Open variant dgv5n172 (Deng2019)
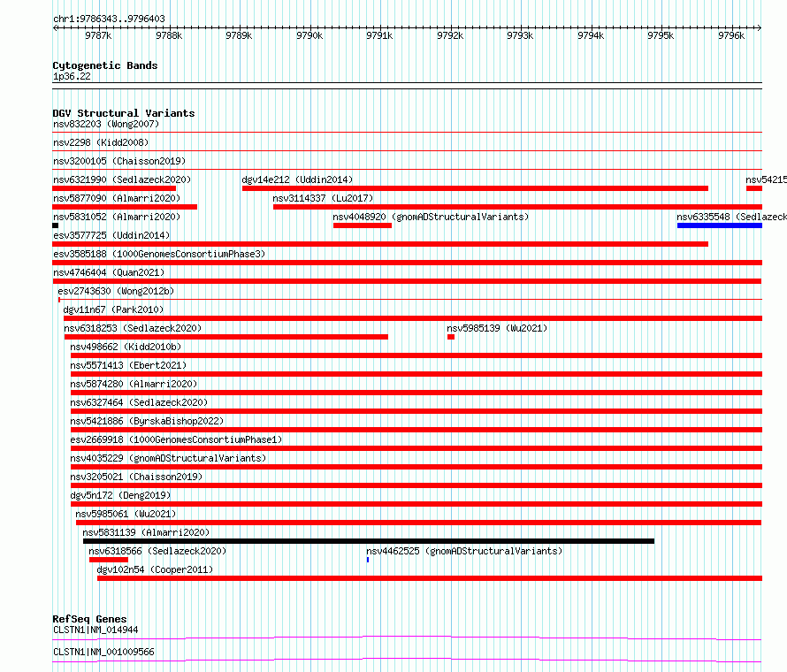Screen dimensions: 787x672 pos(120,495)
